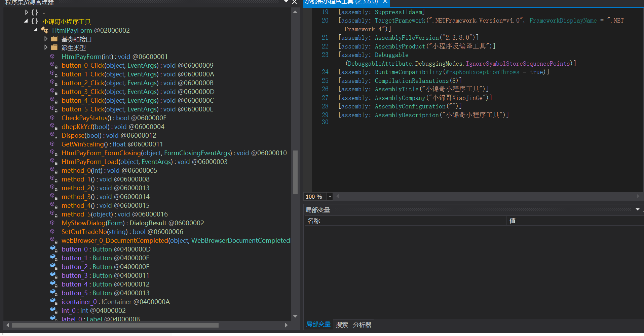Expand the 派生类型 node
This screenshot has width=644, height=336.
pos(46,48)
